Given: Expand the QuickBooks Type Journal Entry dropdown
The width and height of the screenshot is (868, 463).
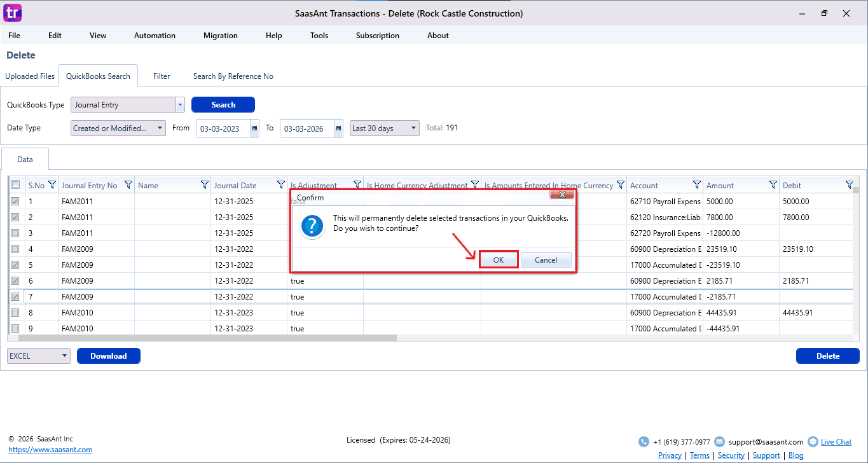Looking at the screenshot, I should point(180,105).
